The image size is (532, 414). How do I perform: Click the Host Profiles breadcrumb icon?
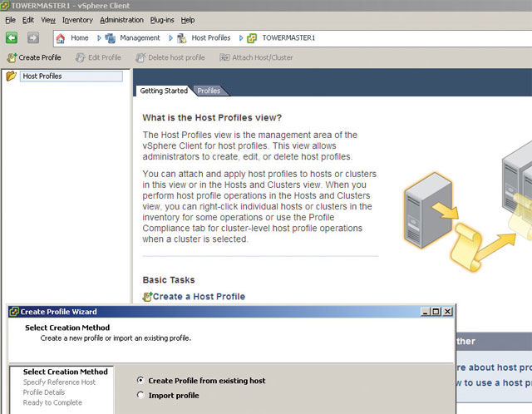[182, 38]
